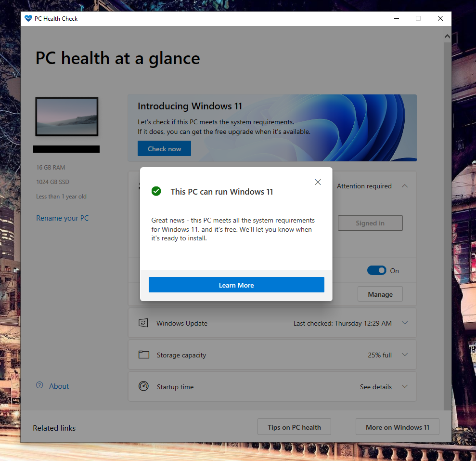The image size is (476, 461).
Task: Click the Attention required status text
Action: point(364,186)
